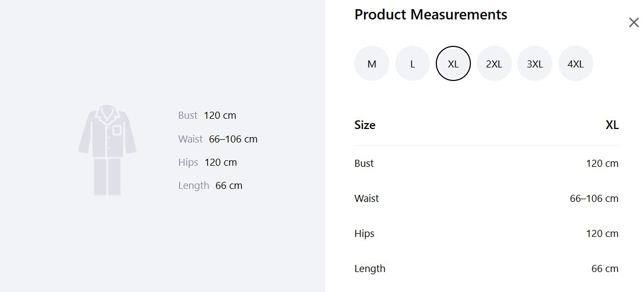This screenshot has width=644, height=292.
Task: Click the pajama set garment icon
Action: tap(107, 150)
